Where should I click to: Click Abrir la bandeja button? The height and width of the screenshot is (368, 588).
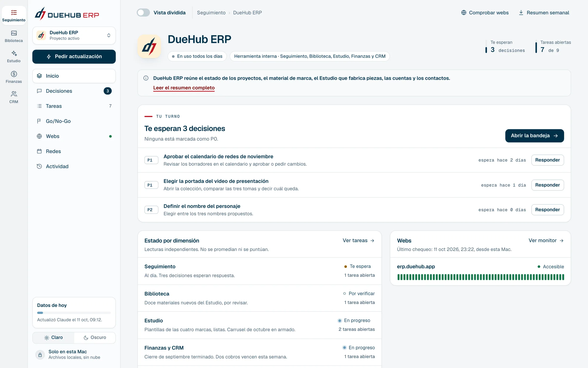click(535, 136)
